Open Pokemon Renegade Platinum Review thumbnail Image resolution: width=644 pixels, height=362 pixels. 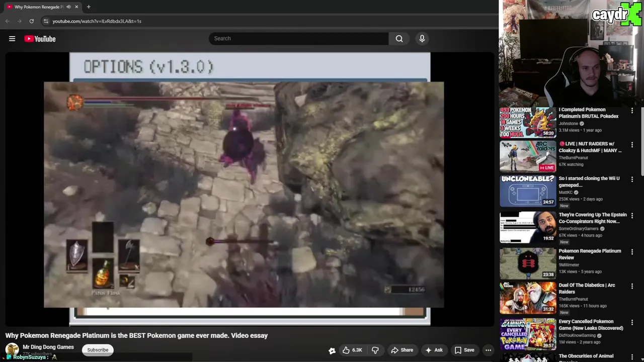pos(528,263)
